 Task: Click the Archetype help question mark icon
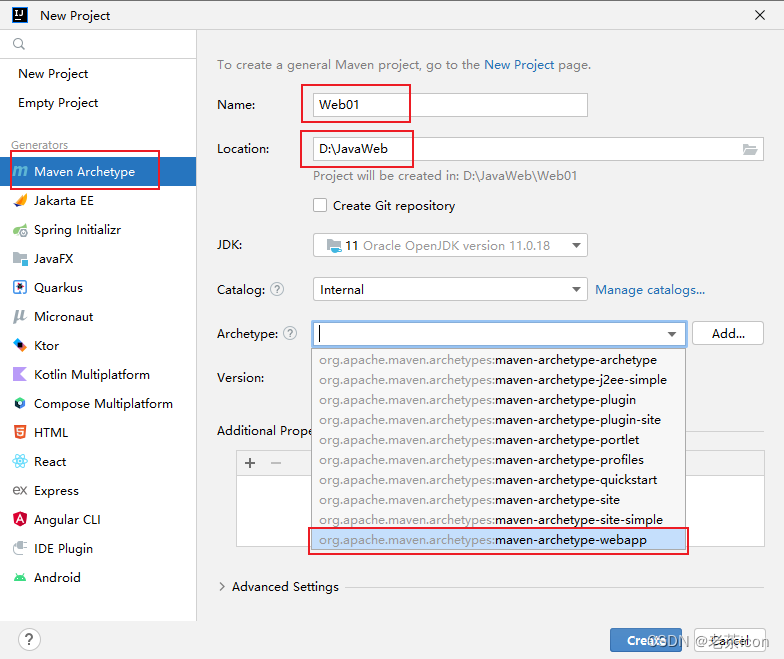tap(290, 334)
